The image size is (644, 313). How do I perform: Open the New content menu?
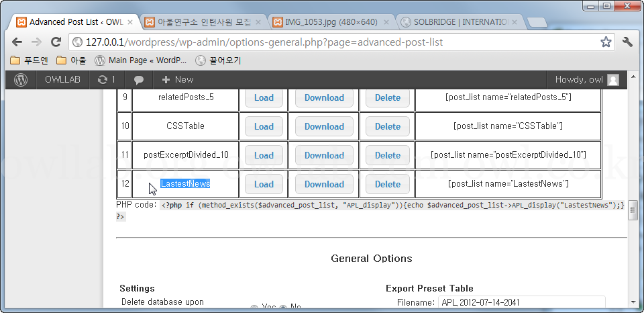point(178,79)
